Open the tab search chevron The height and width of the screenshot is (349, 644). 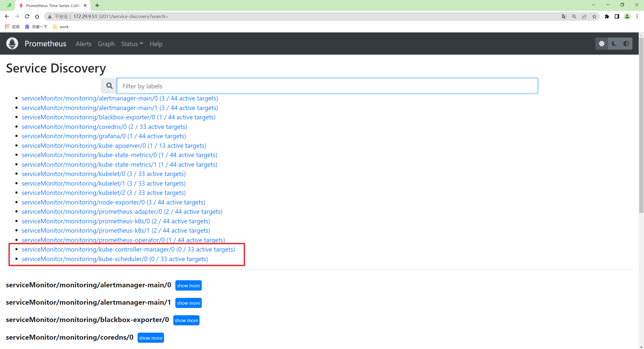tap(593, 5)
